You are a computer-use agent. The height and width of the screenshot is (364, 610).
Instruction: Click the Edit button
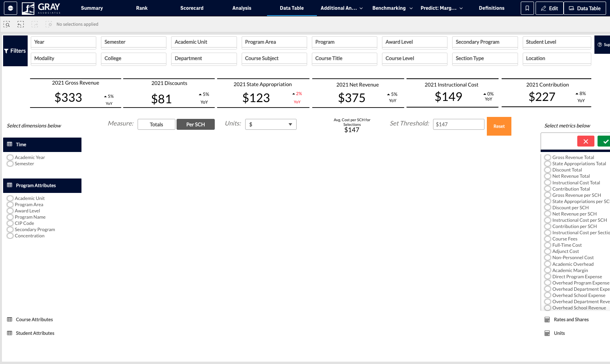pyautogui.click(x=550, y=8)
